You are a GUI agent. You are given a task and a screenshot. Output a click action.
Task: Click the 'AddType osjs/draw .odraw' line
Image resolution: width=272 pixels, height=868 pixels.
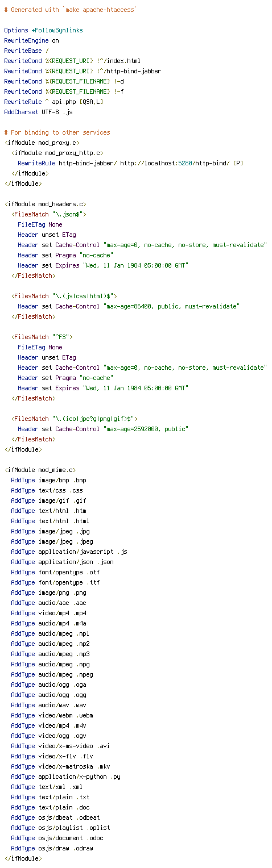click(52, 848)
